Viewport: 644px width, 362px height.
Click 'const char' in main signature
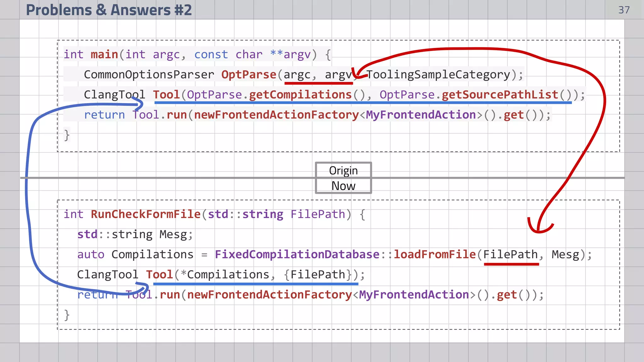(x=228, y=54)
